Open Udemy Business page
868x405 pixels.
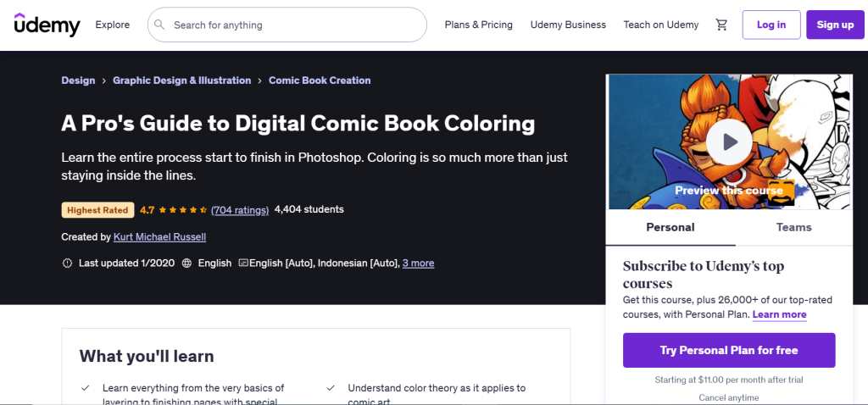coord(568,25)
